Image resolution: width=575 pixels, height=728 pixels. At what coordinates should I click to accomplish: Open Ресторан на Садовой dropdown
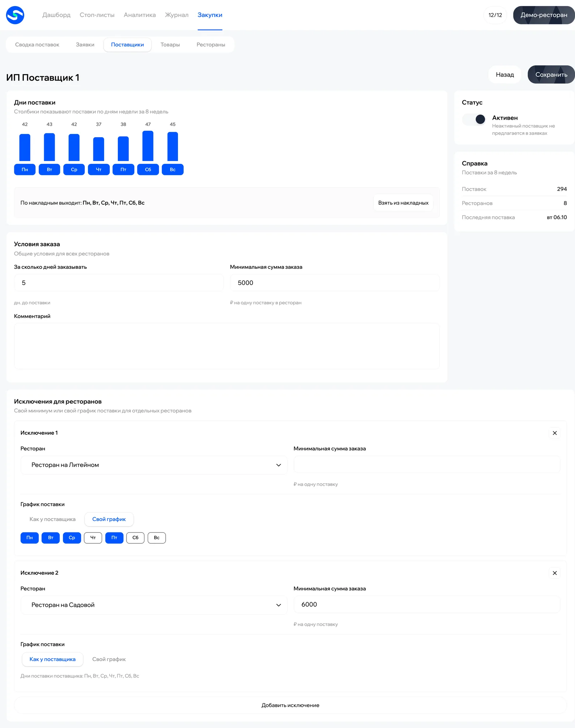pos(154,605)
